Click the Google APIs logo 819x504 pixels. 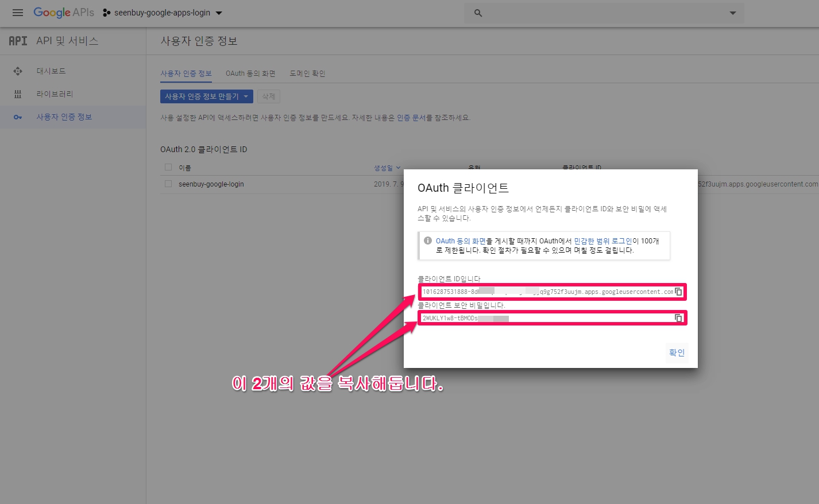point(63,13)
